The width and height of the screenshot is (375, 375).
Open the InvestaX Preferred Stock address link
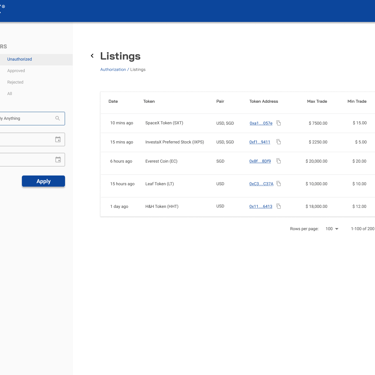(x=260, y=142)
